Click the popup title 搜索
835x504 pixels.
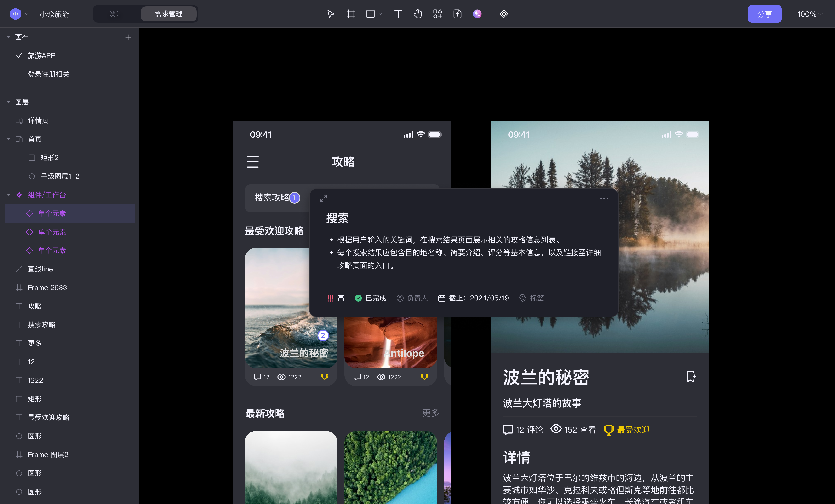(337, 218)
